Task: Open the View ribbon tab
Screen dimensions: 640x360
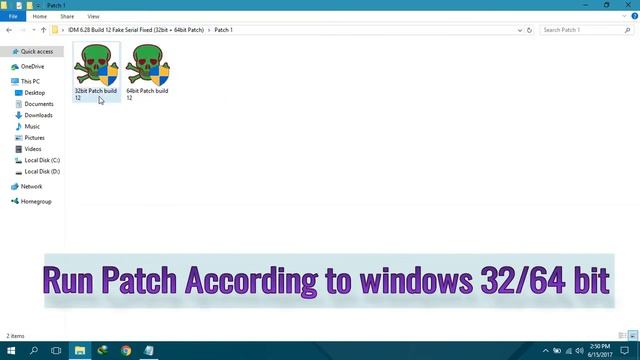Action: (93, 16)
